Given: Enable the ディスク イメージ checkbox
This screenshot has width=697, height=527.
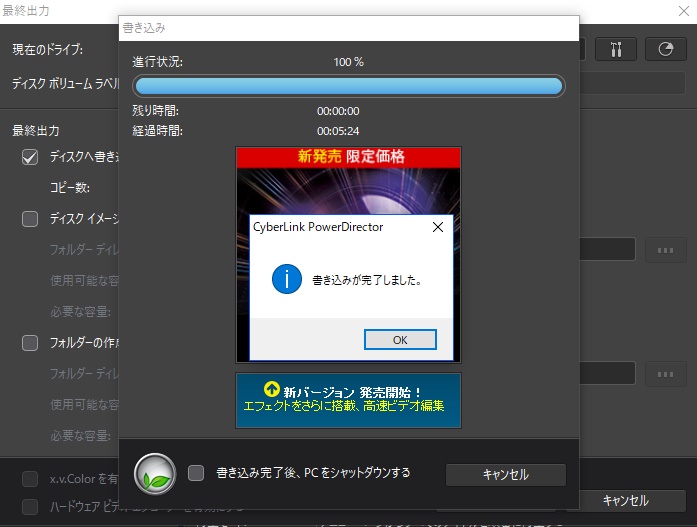Looking at the screenshot, I should click(30, 219).
